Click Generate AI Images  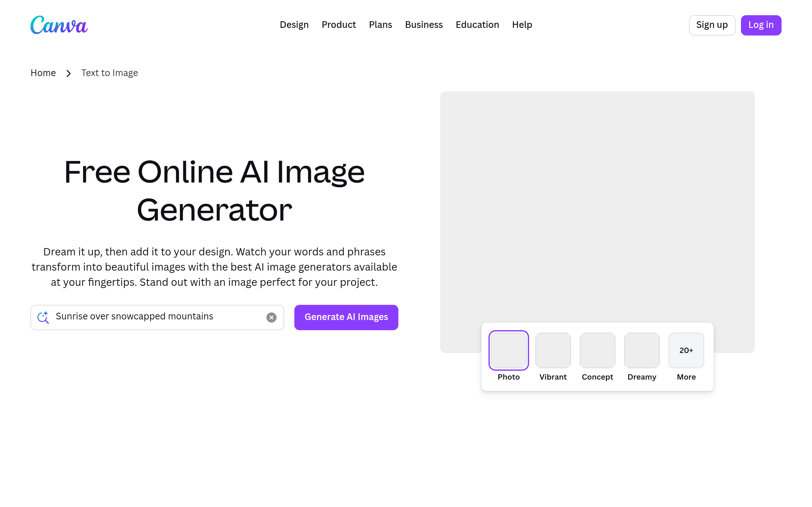coord(346,317)
